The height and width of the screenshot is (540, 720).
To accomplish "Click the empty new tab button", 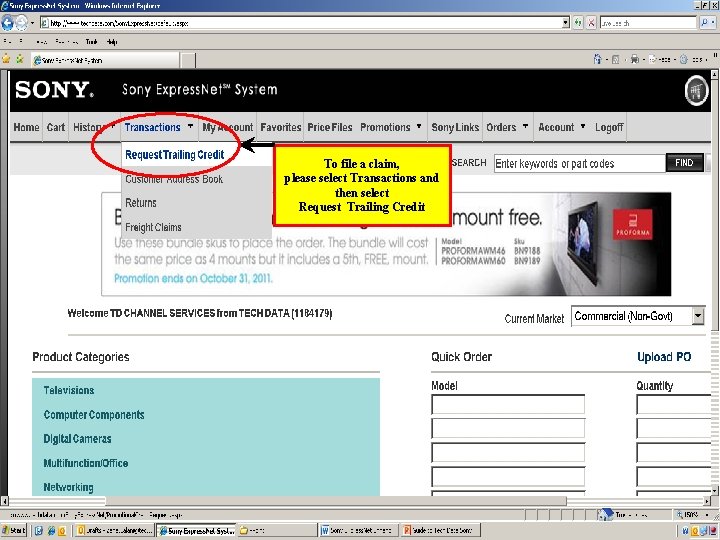I will [188, 60].
